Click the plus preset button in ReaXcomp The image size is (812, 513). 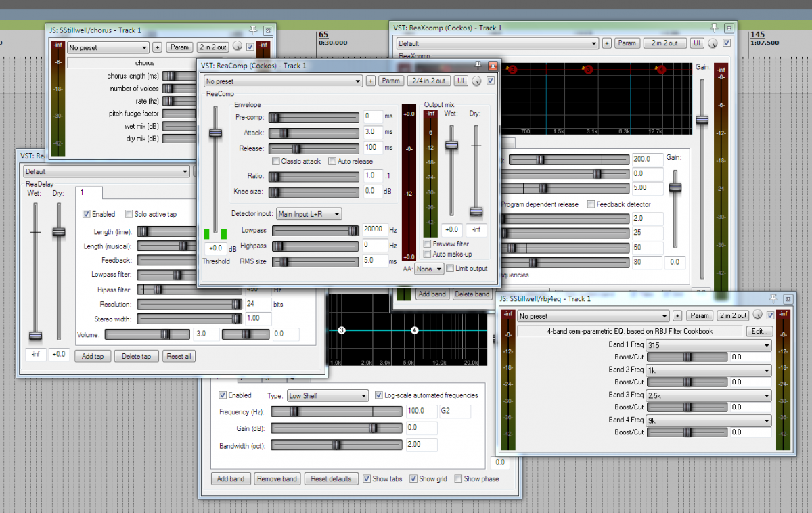click(x=607, y=43)
